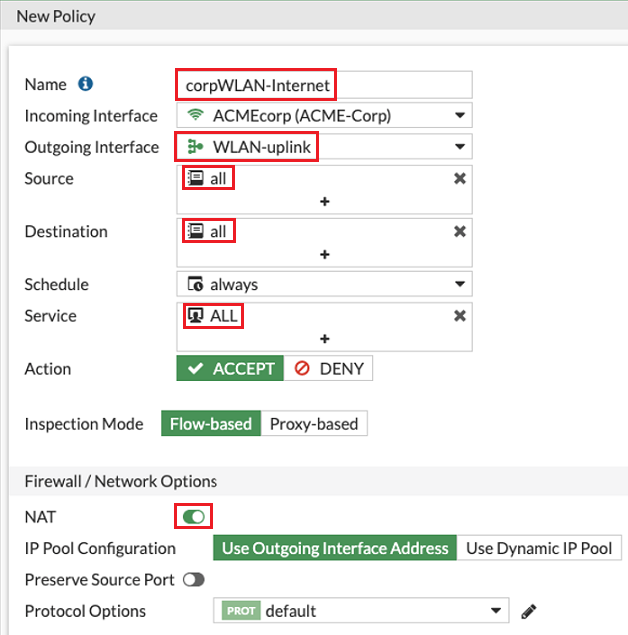Screen dimensions: 628x635
Task: Click the Name info icon
Action: [85, 84]
